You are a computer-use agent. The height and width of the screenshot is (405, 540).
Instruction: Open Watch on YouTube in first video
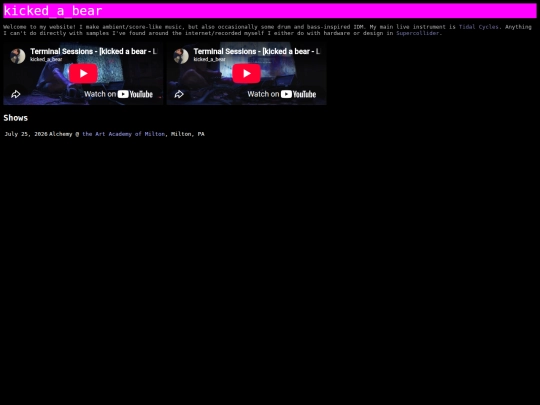click(x=118, y=94)
